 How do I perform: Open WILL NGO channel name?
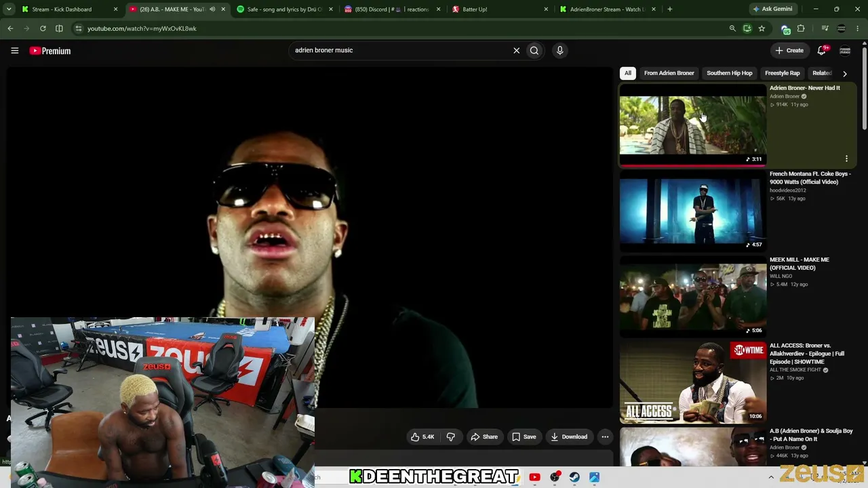click(x=781, y=277)
